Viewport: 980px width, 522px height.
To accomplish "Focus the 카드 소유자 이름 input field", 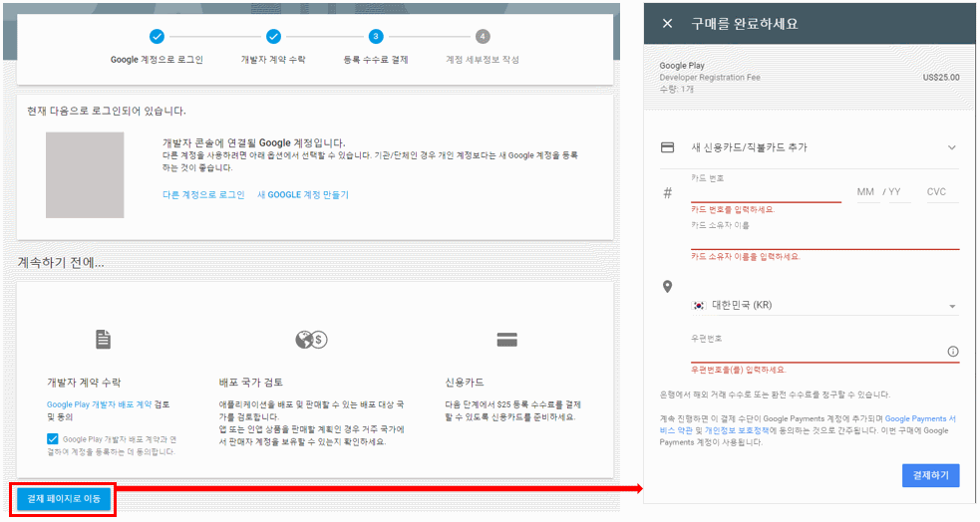I will 825,240.
